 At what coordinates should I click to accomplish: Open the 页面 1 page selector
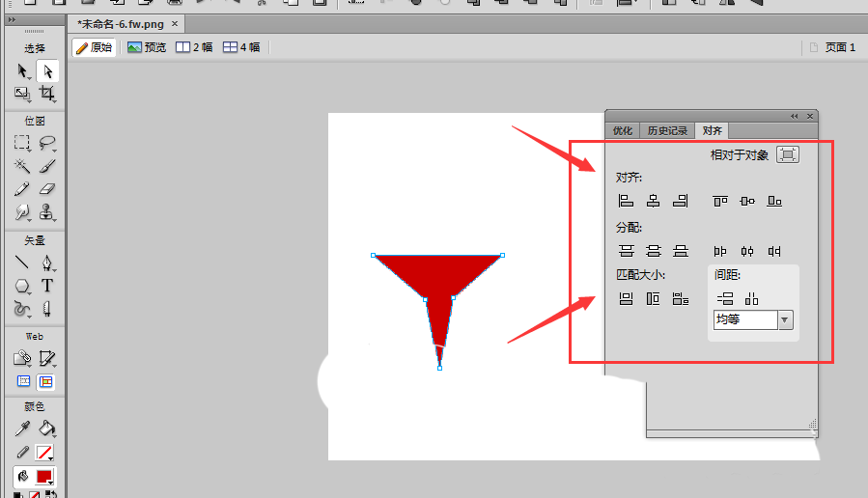[831, 46]
